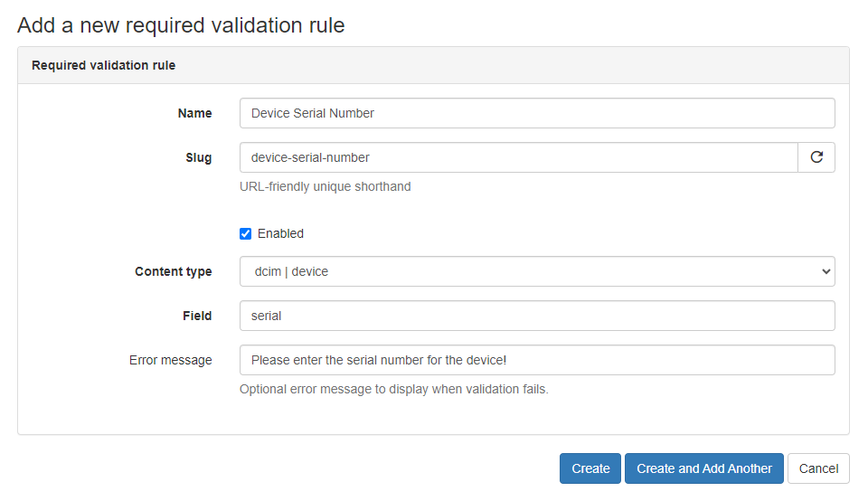The height and width of the screenshot is (501, 868).
Task: Click the "URL-friendly unique shorthand" help text
Action: 325,186
